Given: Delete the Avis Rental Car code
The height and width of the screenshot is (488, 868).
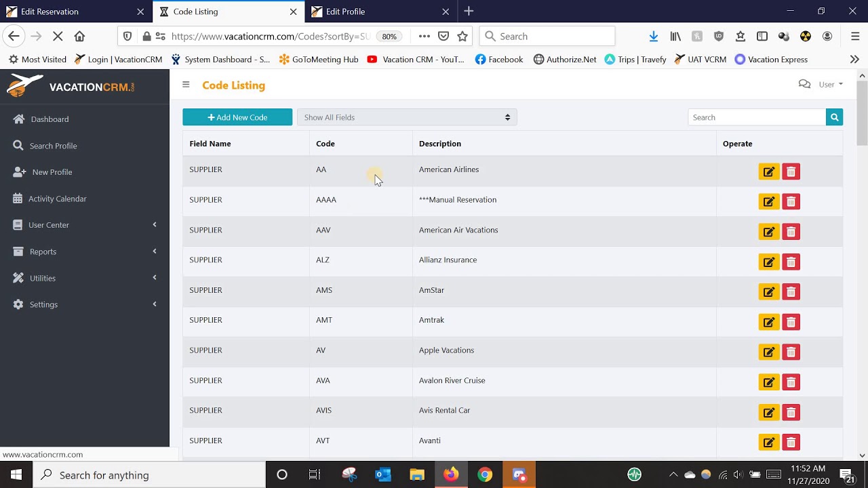Looking at the screenshot, I should [x=791, y=412].
